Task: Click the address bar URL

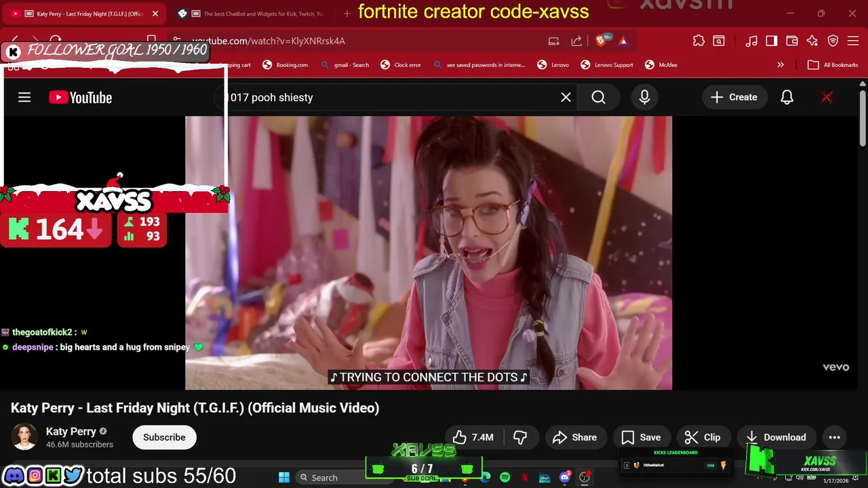Action: coord(269,41)
